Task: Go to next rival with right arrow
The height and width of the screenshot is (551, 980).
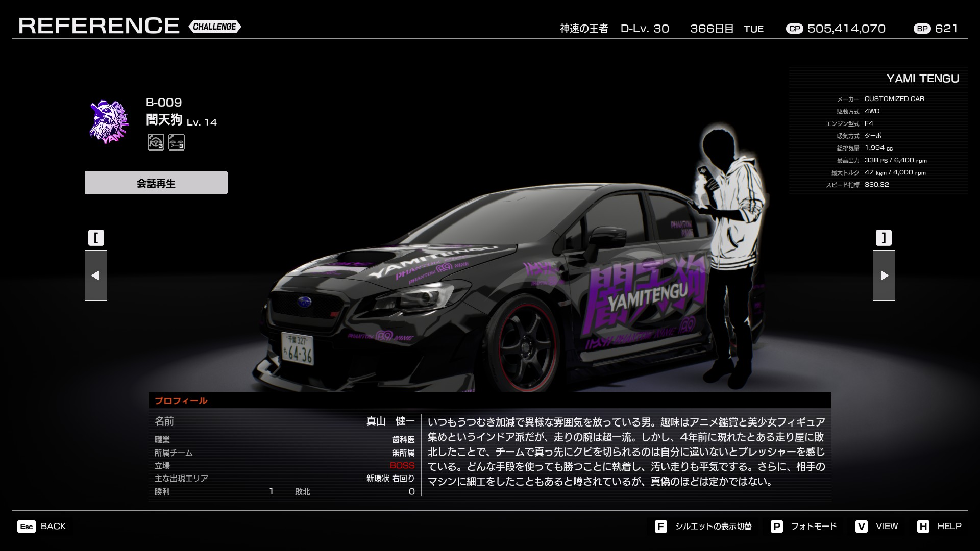Action: (884, 275)
